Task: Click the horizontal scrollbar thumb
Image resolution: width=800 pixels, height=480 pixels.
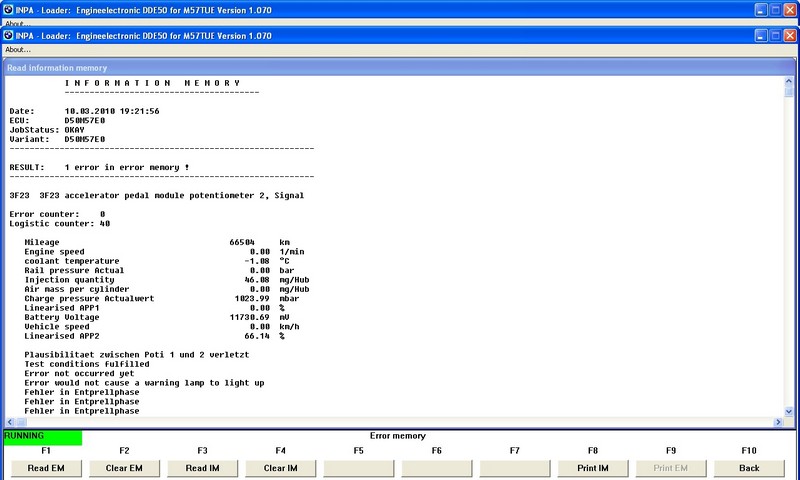Action: click(21, 422)
